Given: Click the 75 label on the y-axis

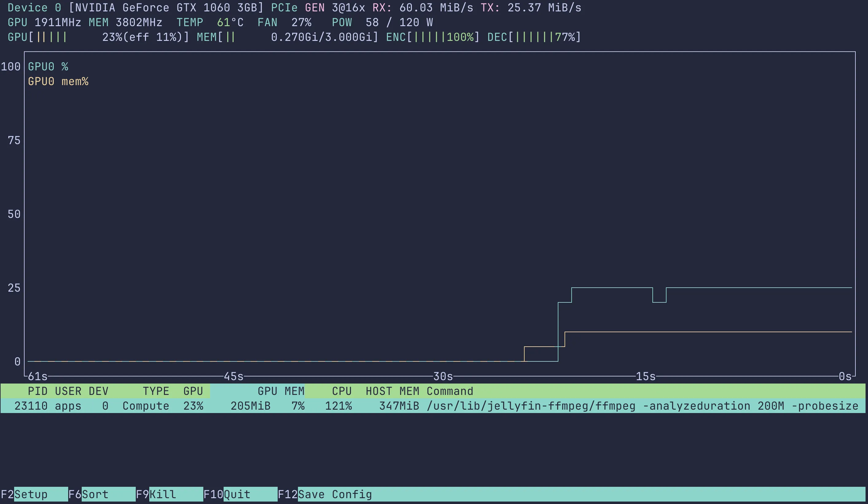Looking at the screenshot, I should pos(14,140).
